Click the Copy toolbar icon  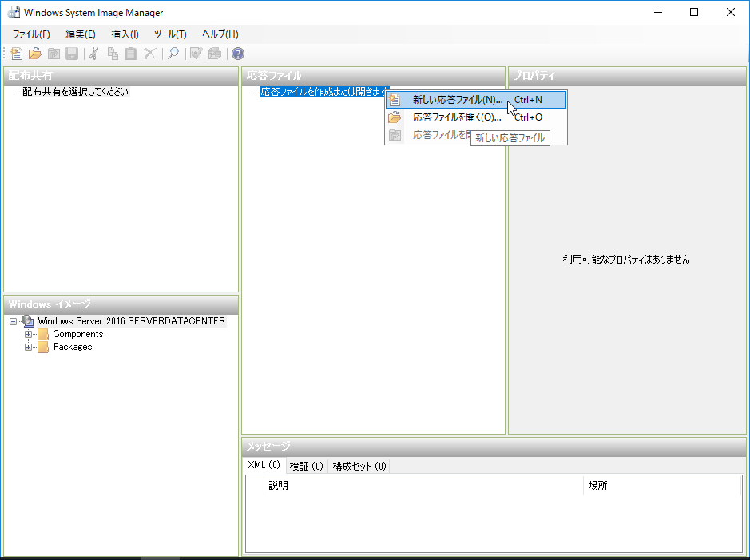pyautogui.click(x=113, y=54)
